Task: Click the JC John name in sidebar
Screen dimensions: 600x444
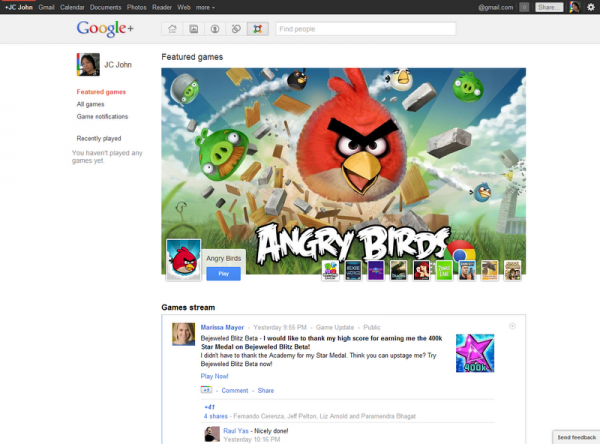Action: [x=118, y=65]
